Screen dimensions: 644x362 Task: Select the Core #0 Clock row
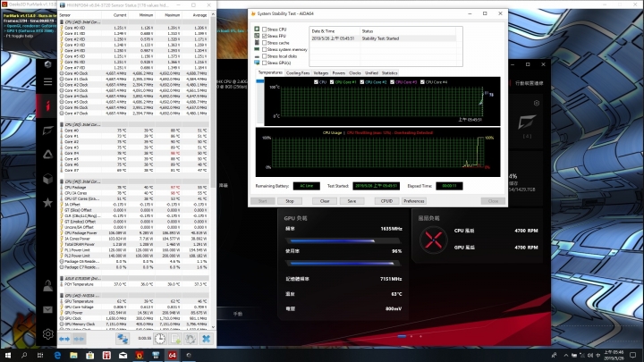pos(134,73)
